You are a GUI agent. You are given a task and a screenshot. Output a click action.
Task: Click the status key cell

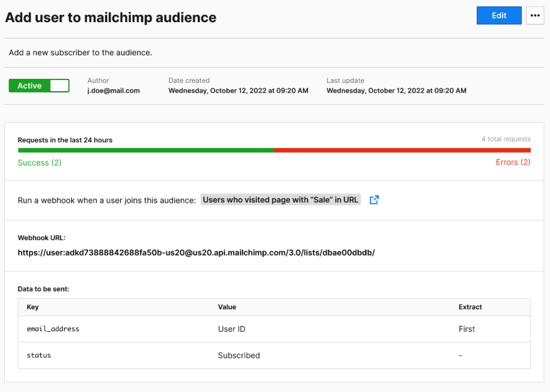coord(39,355)
